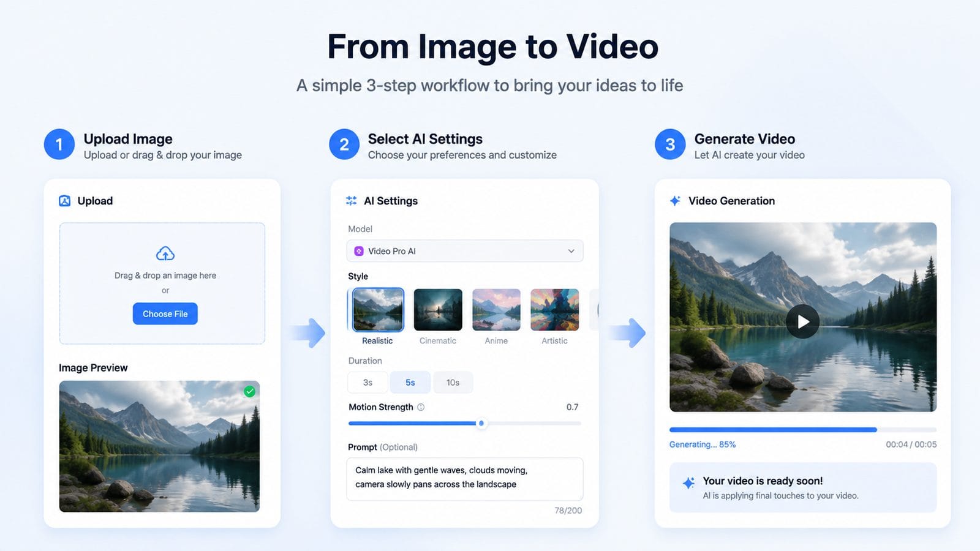Click the 'Your video is ready soon!' text
The image size is (980, 551).
(x=763, y=481)
